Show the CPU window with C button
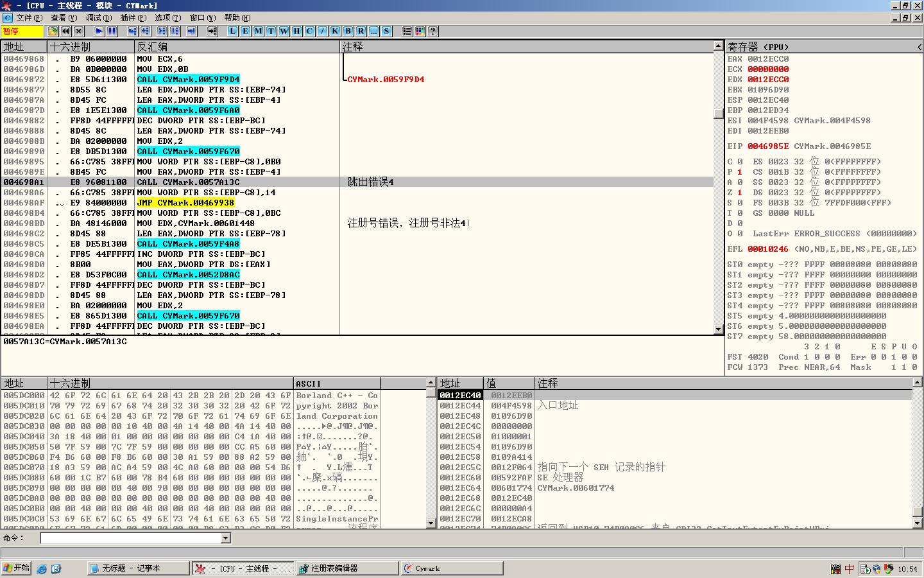The height and width of the screenshot is (578, 924). [309, 31]
